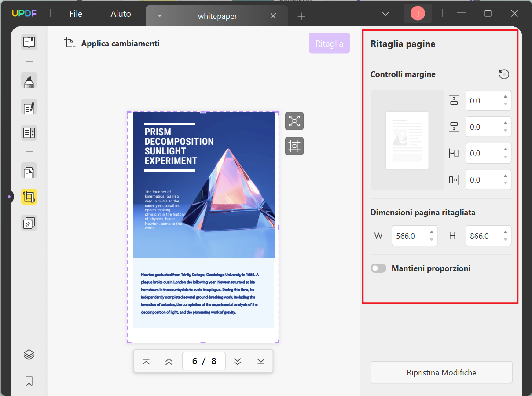Open the Page Organize tool in the sidebar
532x396 pixels.
pyautogui.click(x=29, y=172)
